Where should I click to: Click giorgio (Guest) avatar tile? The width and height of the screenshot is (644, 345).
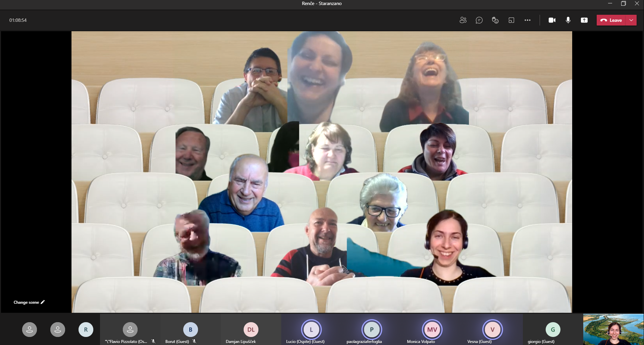pos(553,330)
